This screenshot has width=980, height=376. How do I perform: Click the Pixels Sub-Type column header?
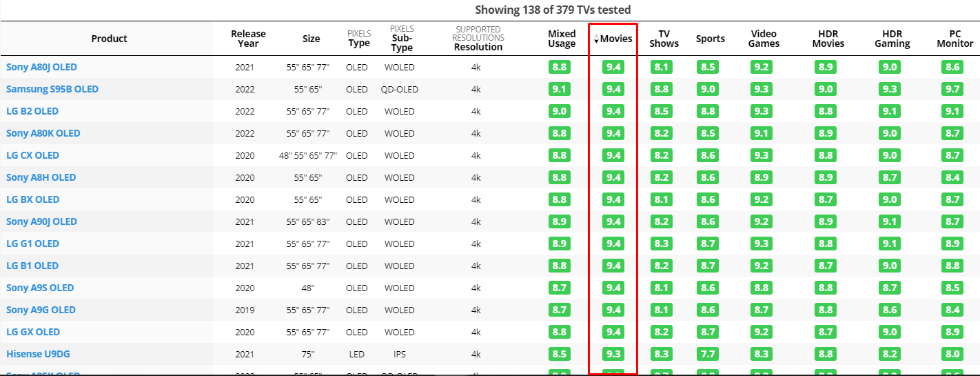pyautogui.click(x=402, y=39)
